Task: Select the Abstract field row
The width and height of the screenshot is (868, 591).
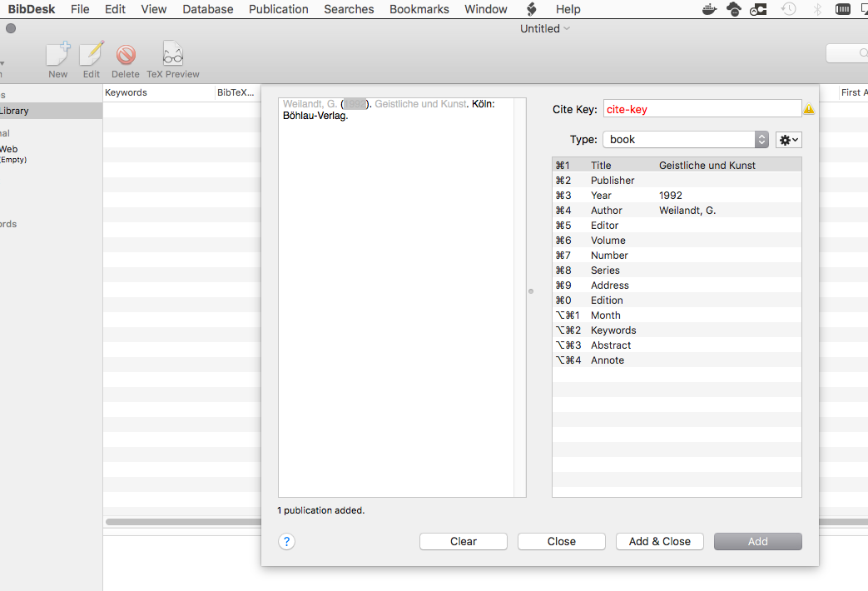Action: click(677, 345)
